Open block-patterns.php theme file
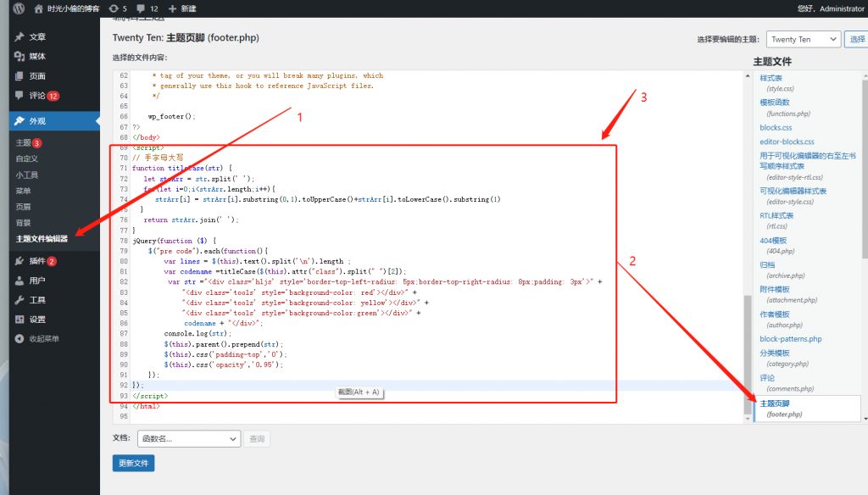The width and height of the screenshot is (868, 495). [x=791, y=339]
